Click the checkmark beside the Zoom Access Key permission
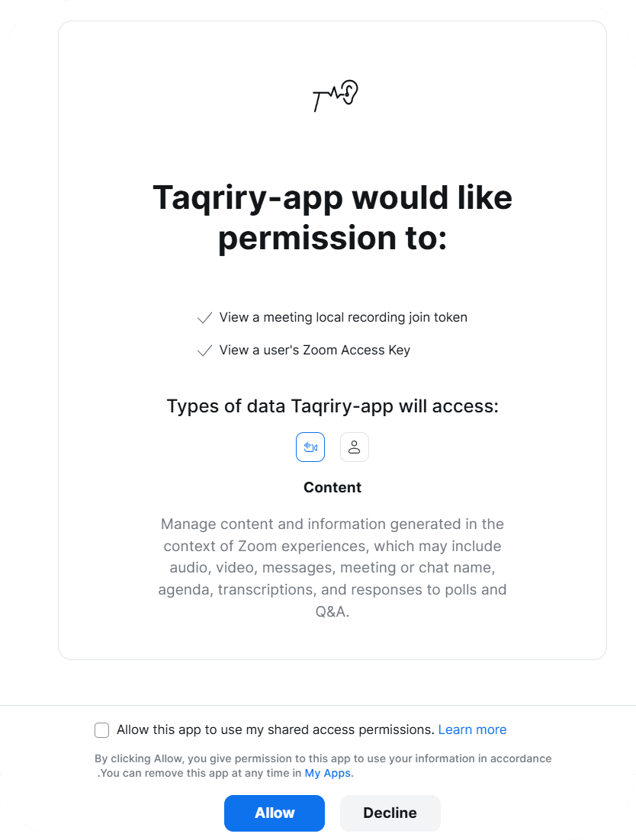 tap(204, 350)
